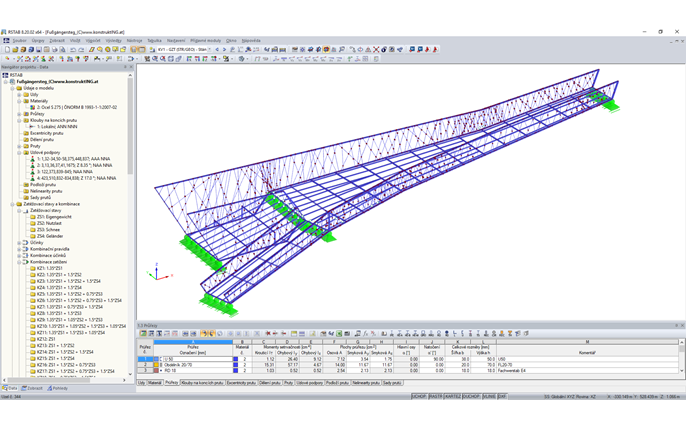686x429 pixels.
Task: Toggle DXF in status bar
Action: tap(502, 396)
